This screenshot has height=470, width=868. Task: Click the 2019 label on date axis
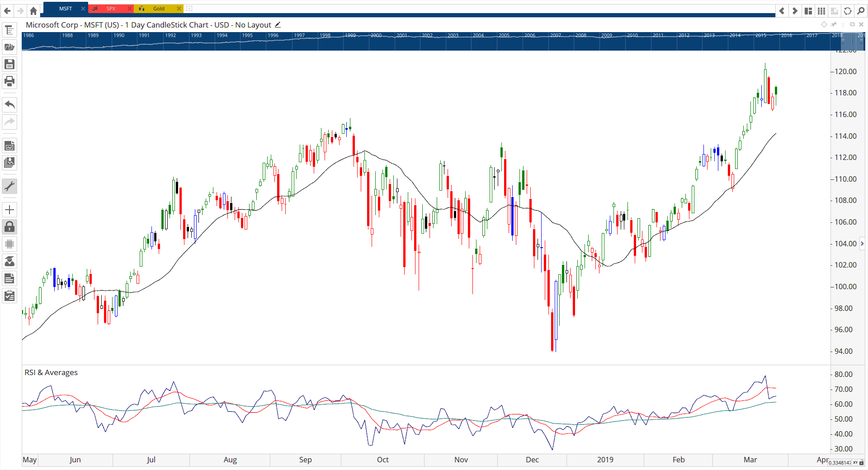click(605, 460)
